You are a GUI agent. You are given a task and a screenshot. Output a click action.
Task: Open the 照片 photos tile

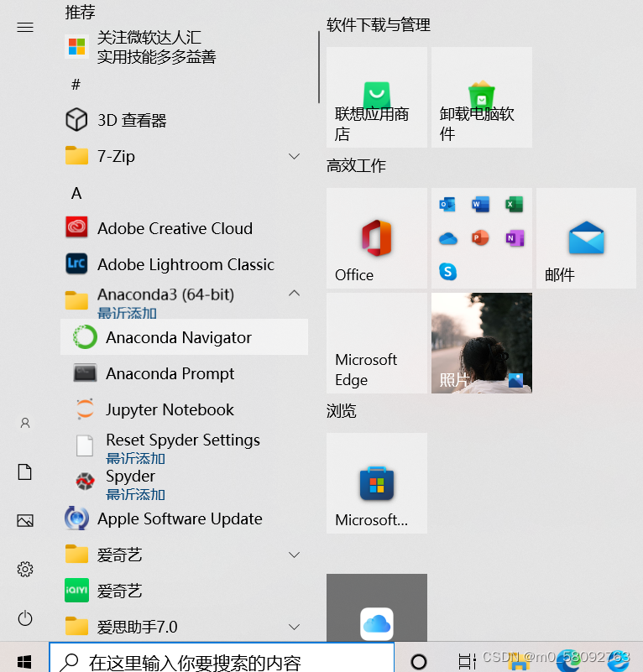tap(482, 343)
